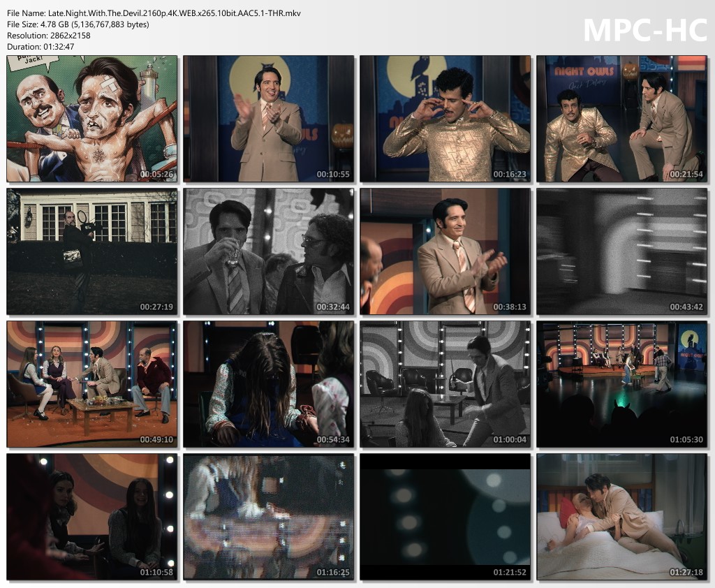The height and width of the screenshot is (588, 715).
Task: Click the 01:05:30 timestamp label
Action: point(686,440)
